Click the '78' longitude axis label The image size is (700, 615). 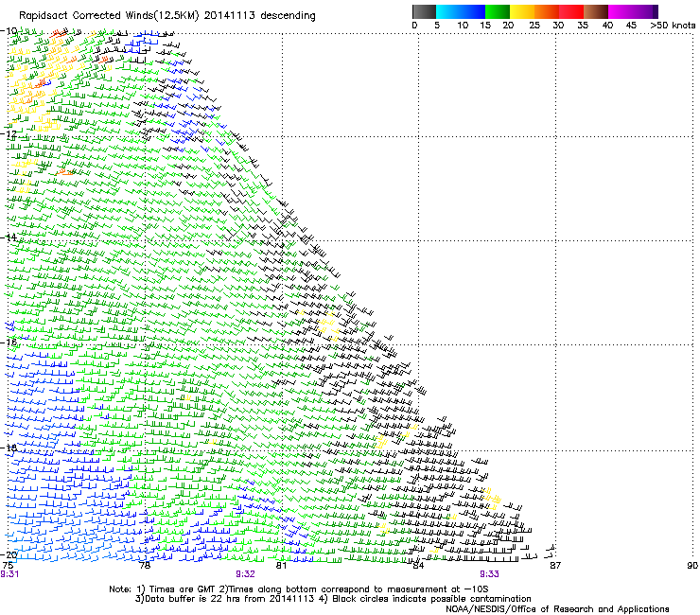point(145,566)
